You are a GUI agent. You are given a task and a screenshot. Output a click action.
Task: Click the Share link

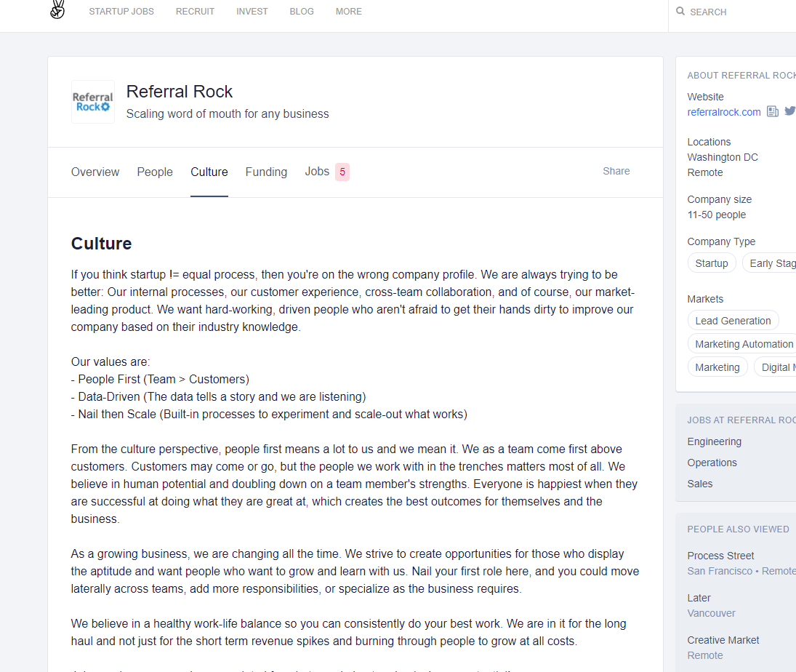click(616, 171)
